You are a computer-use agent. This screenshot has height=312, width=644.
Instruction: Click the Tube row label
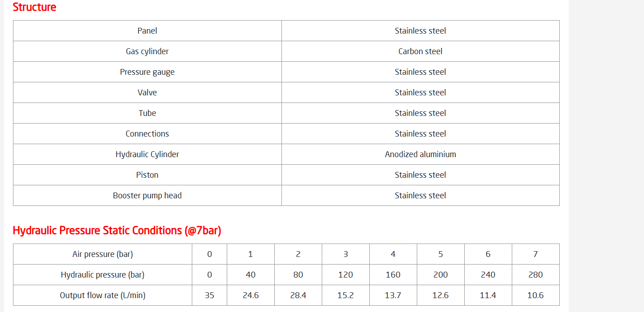[x=147, y=113]
